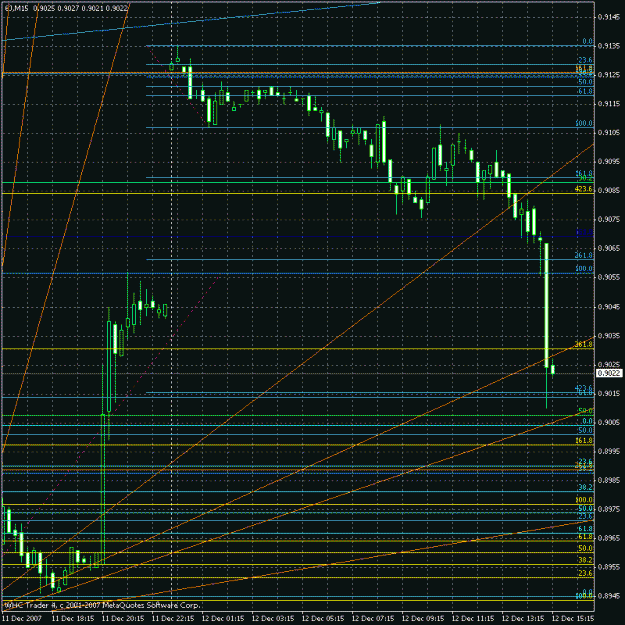
Task: Click the 0.8965 price axis label
Action: coord(609,538)
